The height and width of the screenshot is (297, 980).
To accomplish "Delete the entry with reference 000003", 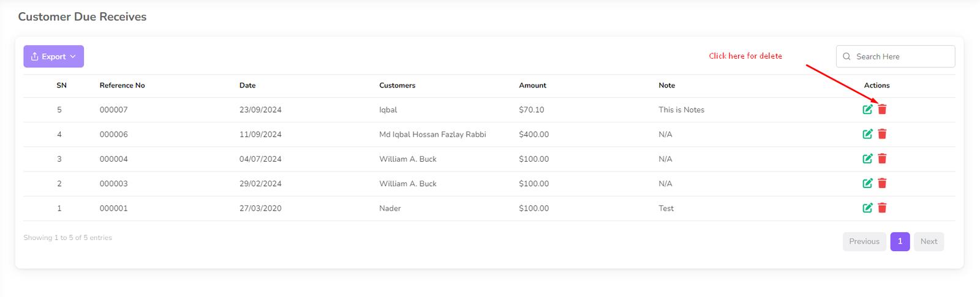I will pyautogui.click(x=882, y=183).
